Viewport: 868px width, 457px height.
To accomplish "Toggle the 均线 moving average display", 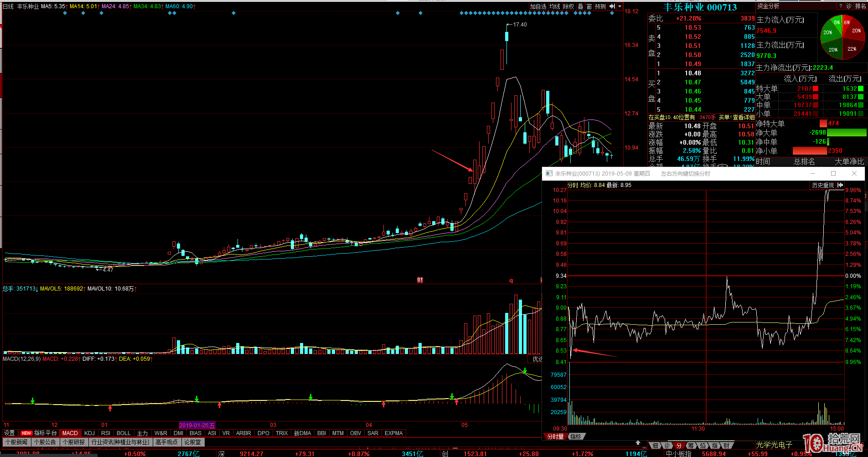I will click(554, 6).
